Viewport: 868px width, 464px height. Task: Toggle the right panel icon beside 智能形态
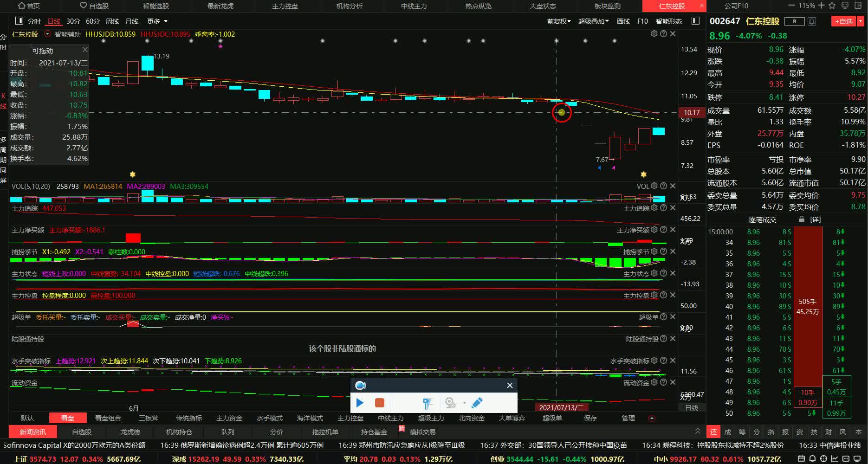tap(695, 21)
